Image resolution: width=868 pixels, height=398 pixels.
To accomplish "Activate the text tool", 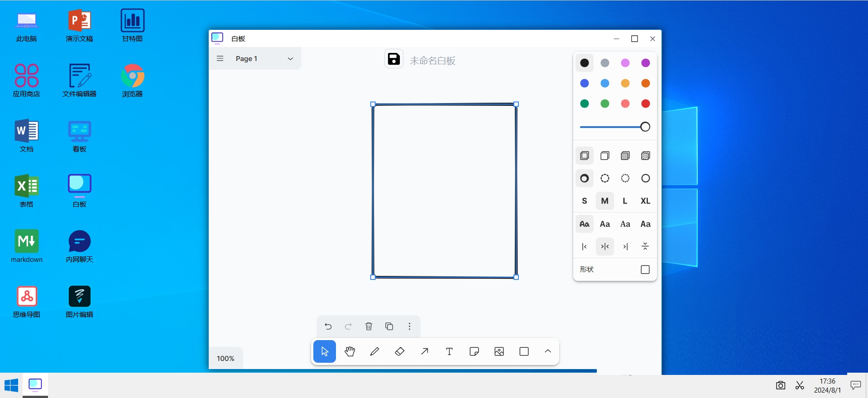I will pos(449,351).
